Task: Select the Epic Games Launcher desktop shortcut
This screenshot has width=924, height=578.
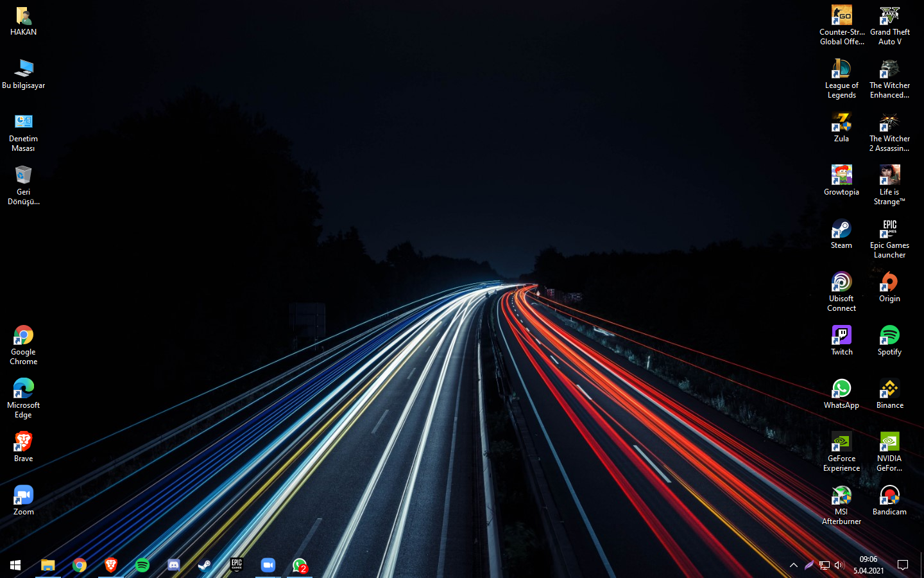Action: click(x=890, y=239)
